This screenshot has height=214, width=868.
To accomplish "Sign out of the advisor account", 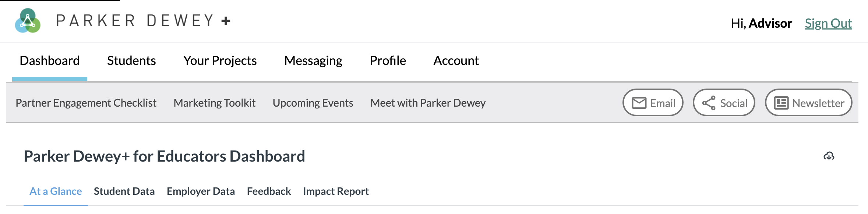I will pyautogui.click(x=828, y=23).
